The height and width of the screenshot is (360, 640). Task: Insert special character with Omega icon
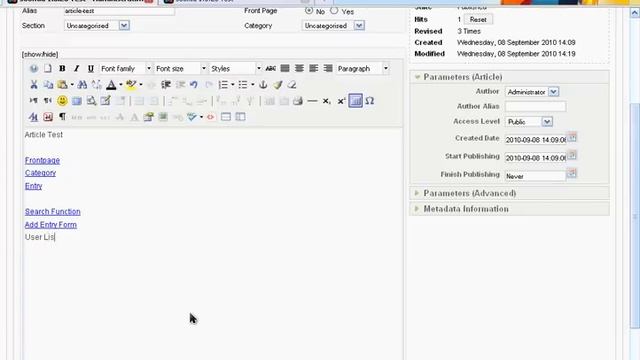[x=370, y=101]
